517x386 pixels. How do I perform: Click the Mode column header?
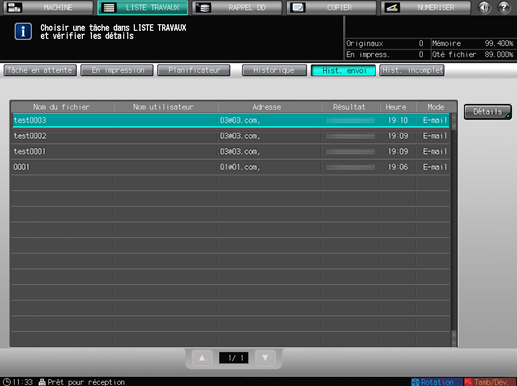(x=436, y=107)
